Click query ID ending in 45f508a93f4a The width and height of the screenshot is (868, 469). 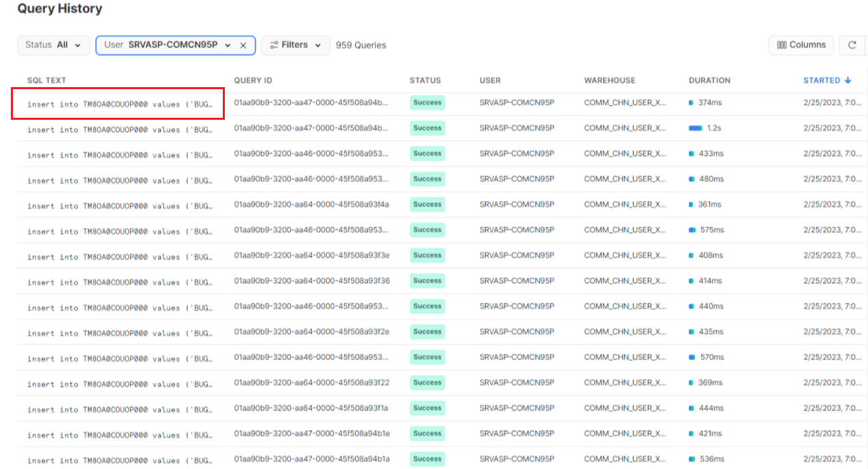point(311,204)
